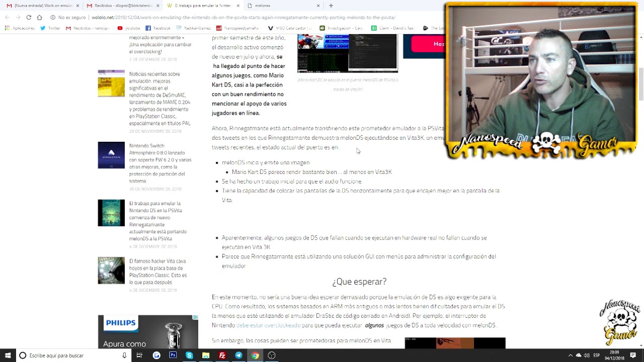Open the Nanospeedyamaha bookmark

pyautogui.click(x=237, y=28)
